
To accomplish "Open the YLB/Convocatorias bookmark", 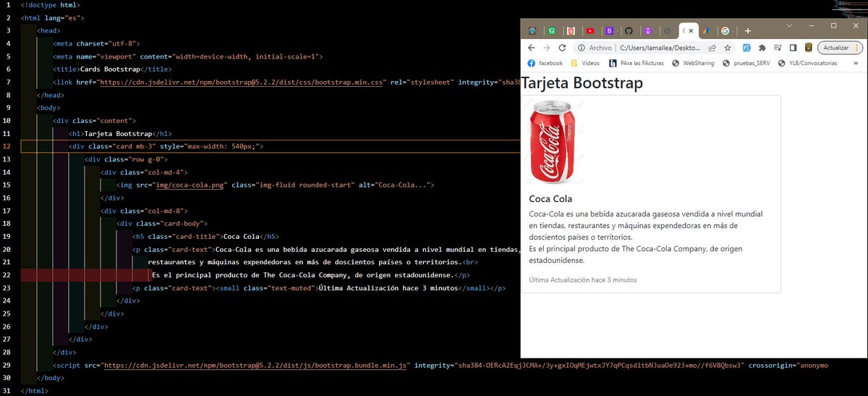I will 807,63.
